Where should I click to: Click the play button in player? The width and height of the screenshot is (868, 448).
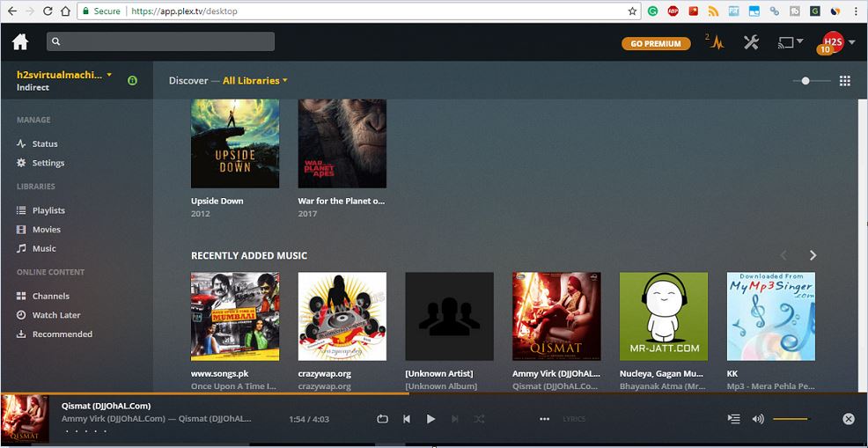point(430,419)
